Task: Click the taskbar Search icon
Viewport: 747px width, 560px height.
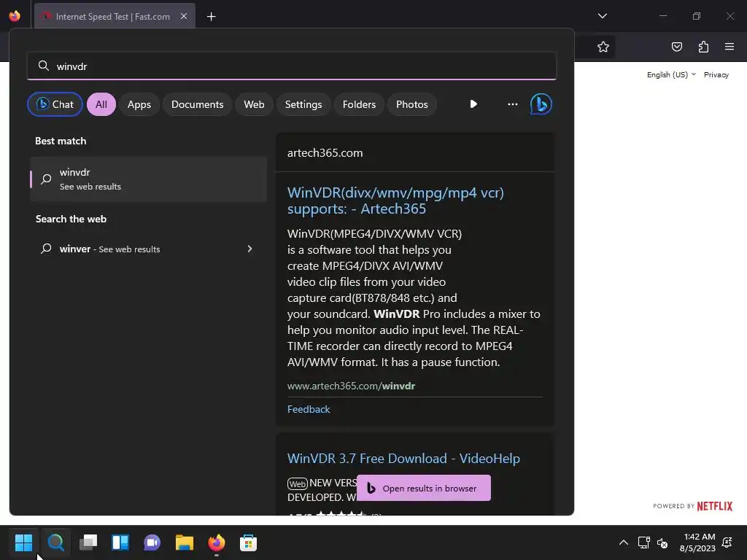Action: tap(55, 542)
